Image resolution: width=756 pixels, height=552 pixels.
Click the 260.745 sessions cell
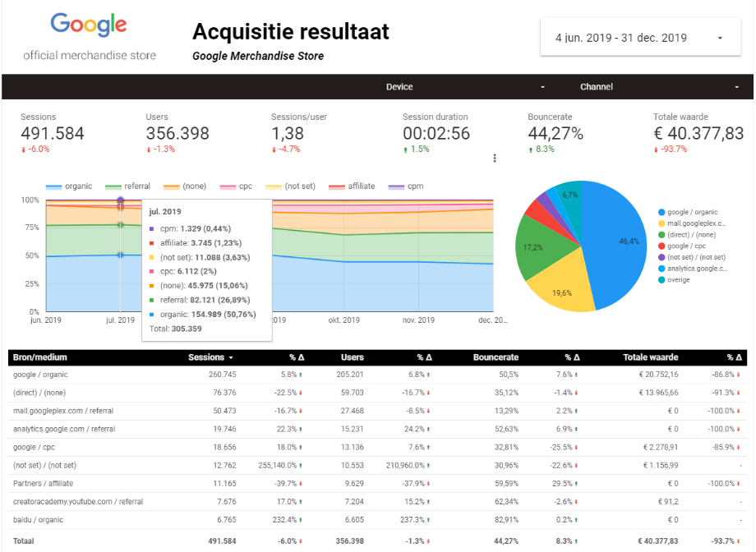222,375
